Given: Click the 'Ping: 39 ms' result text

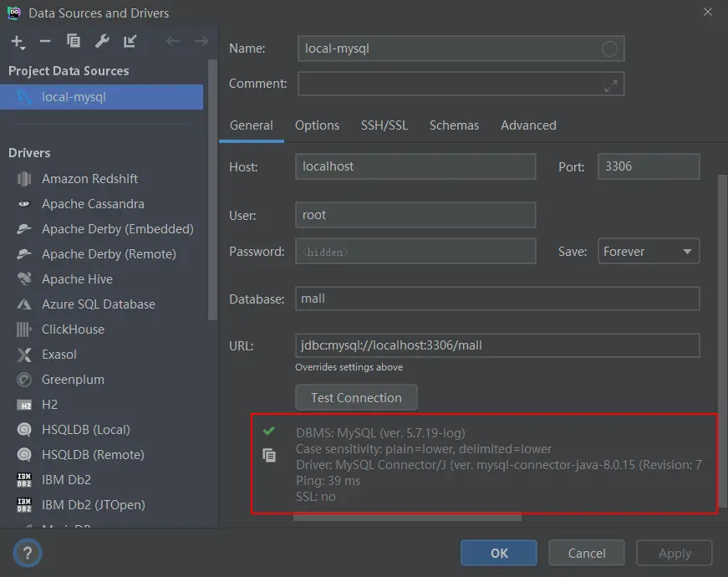Looking at the screenshot, I should pyautogui.click(x=328, y=481).
